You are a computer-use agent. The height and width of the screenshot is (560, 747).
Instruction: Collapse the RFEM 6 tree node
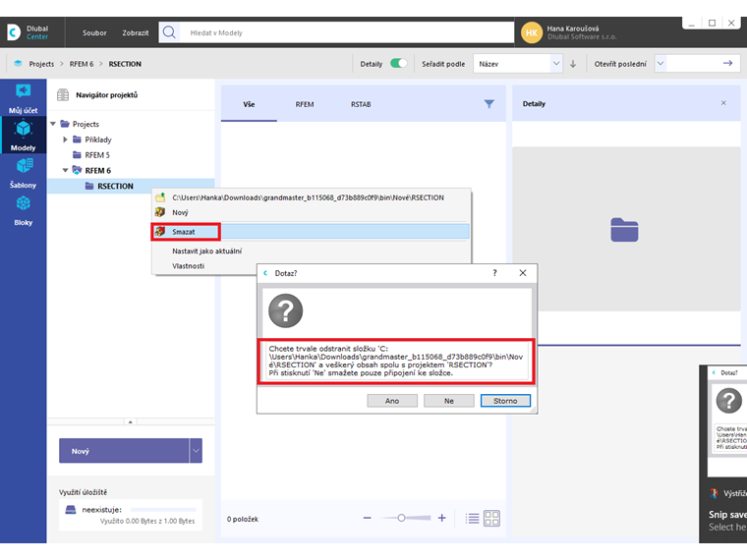pos(65,171)
